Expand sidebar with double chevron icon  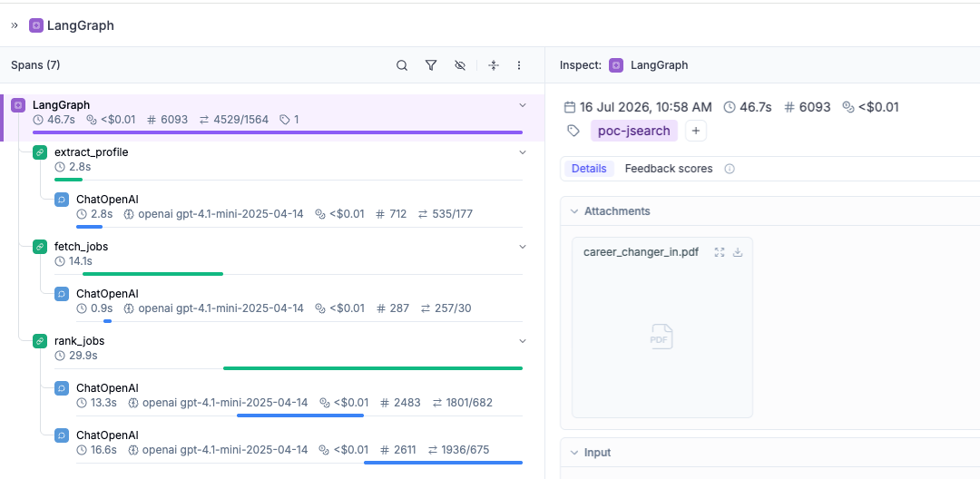pos(15,25)
